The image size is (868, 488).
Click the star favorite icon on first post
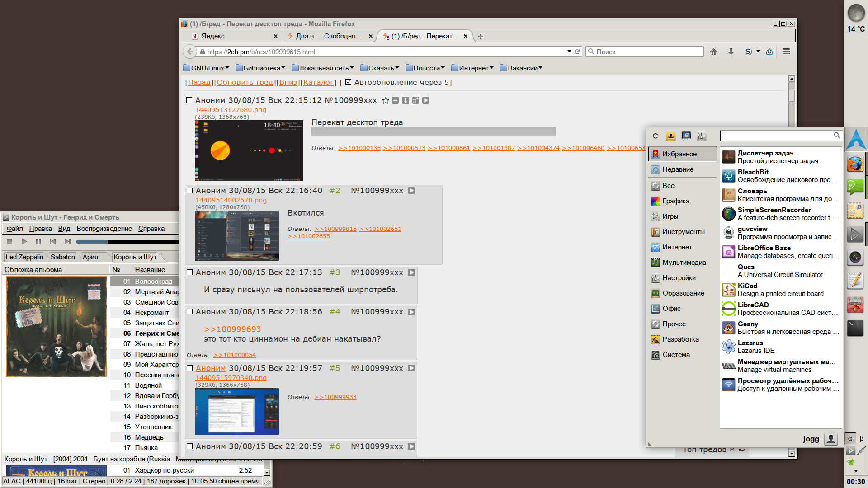click(385, 100)
